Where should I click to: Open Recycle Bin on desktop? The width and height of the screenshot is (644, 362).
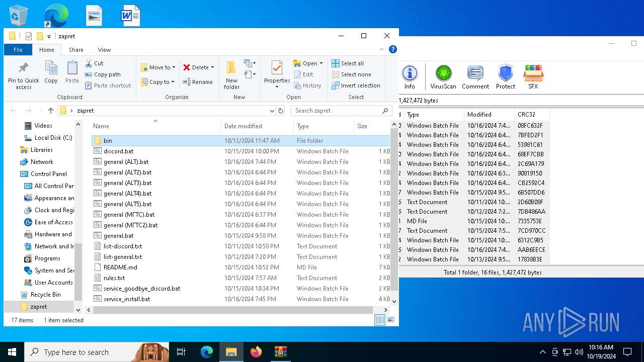point(19,16)
